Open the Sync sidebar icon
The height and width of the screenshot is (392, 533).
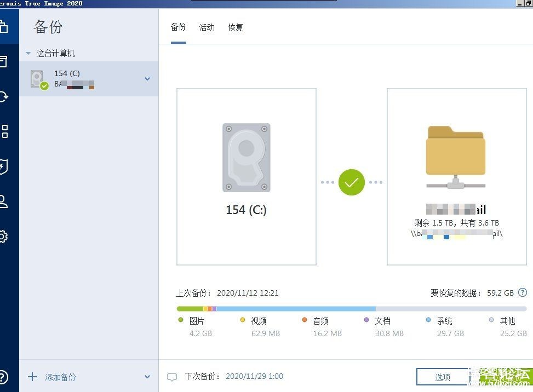pyautogui.click(x=4, y=96)
